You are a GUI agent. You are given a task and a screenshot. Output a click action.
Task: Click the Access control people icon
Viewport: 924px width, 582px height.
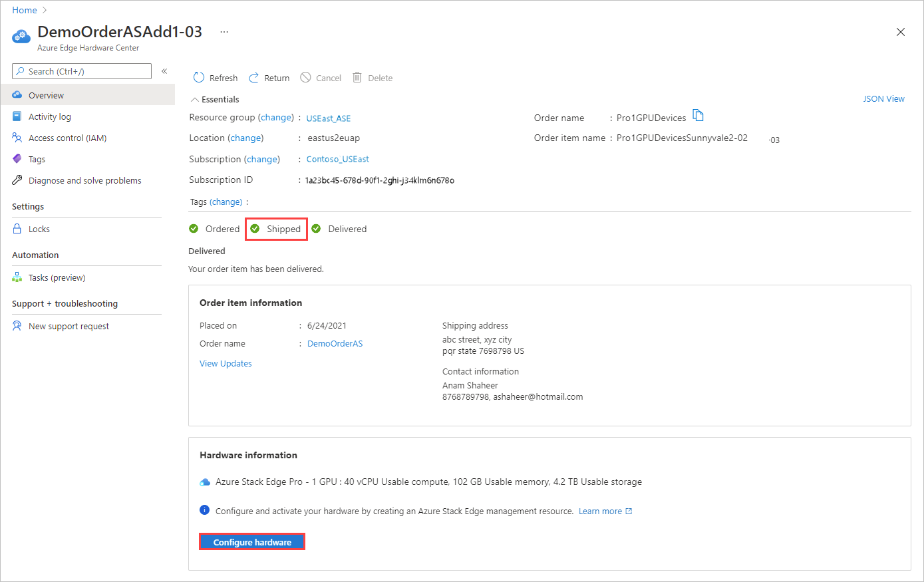(x=17, y=138)
